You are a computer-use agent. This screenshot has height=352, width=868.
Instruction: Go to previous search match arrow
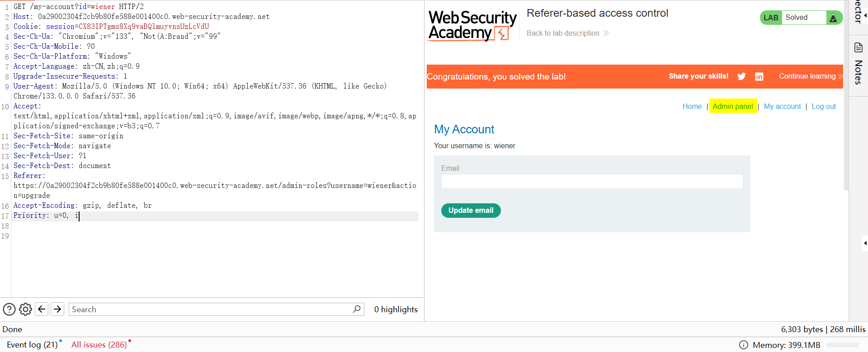(42, 309)
